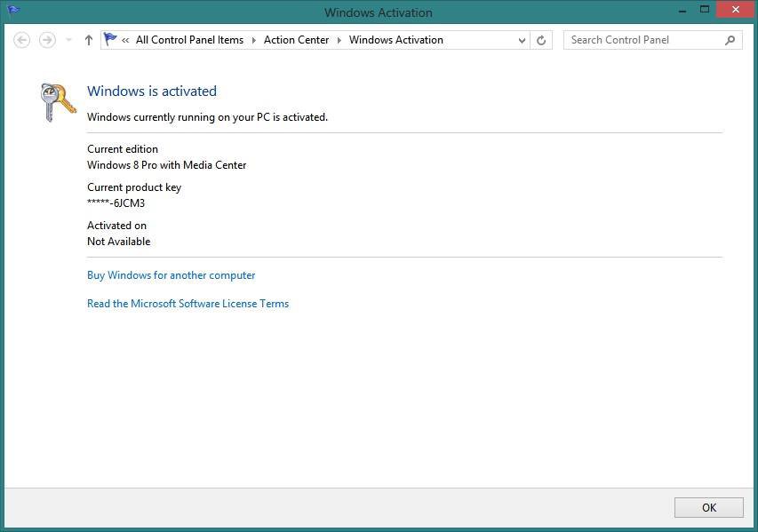Image resolution: width=758 pixels, height=532 pixels.
Task: Go forward using the Forward arrow
Action: coord(47,40)
